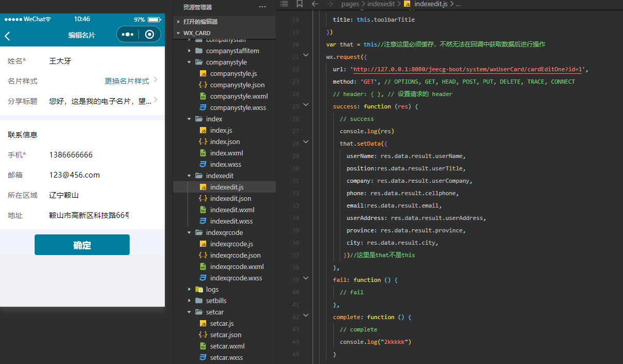Expand the logs folder

[x=212, y=290]
